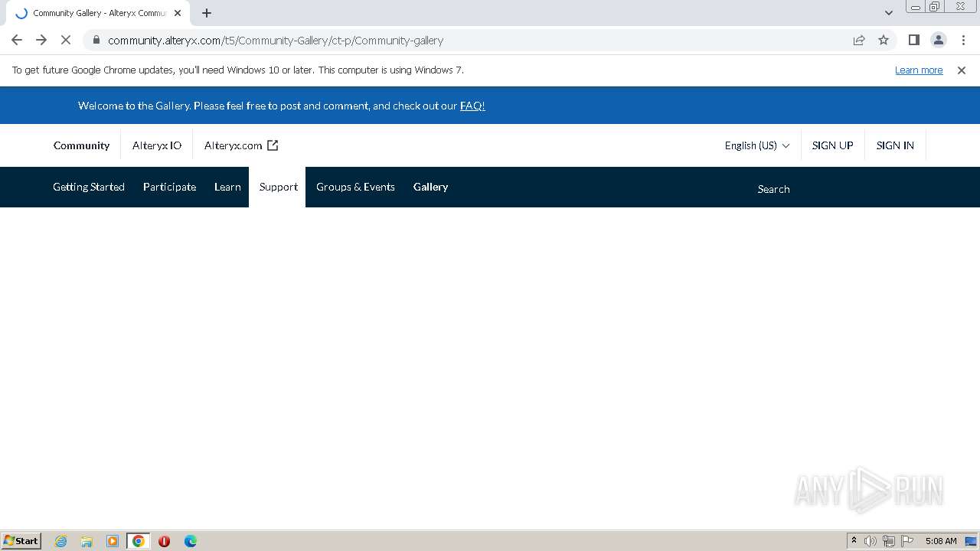
Task: Stop loading the page
Action: (x=66, y=40)
